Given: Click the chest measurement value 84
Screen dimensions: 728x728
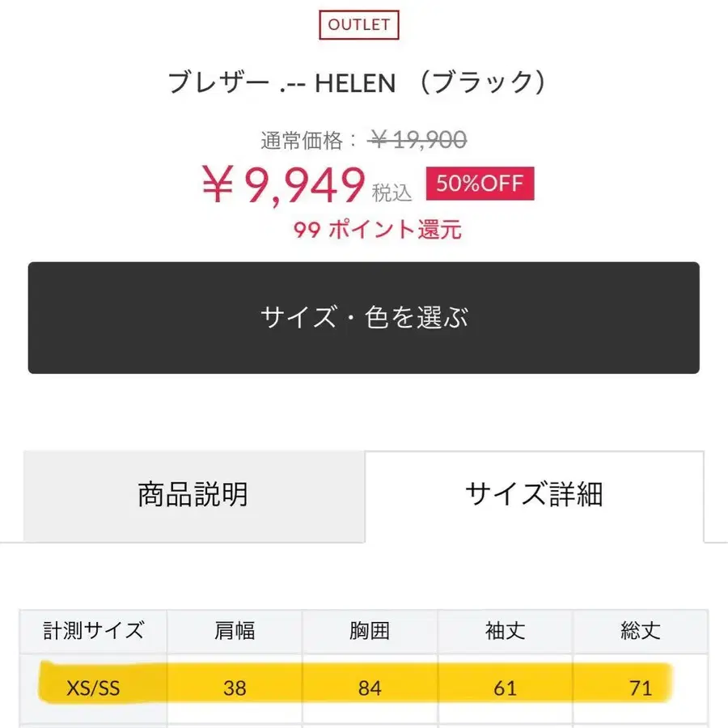Looking at the screenshot, I should (x=370, y=688).
